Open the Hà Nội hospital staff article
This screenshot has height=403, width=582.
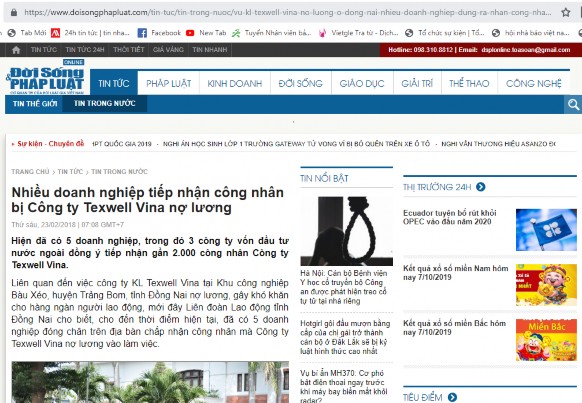click(344, 287)
